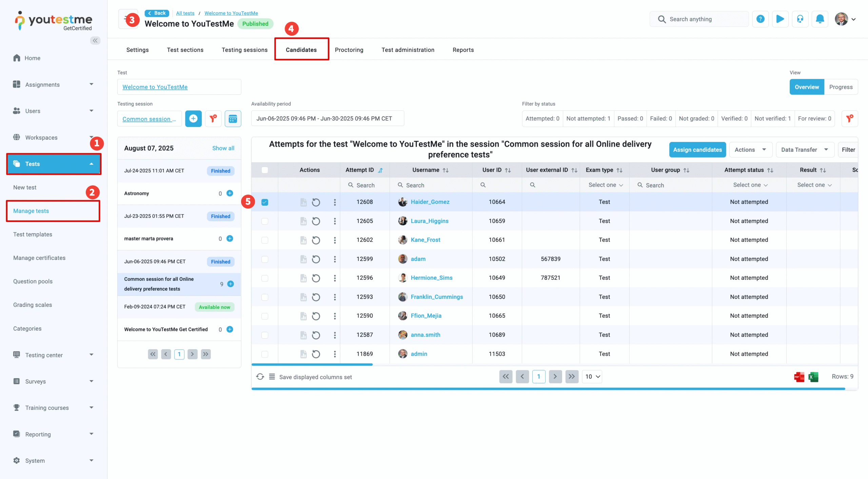Click the help question mark icon
The width and height of the screenshot is (868, 479).
760,19
